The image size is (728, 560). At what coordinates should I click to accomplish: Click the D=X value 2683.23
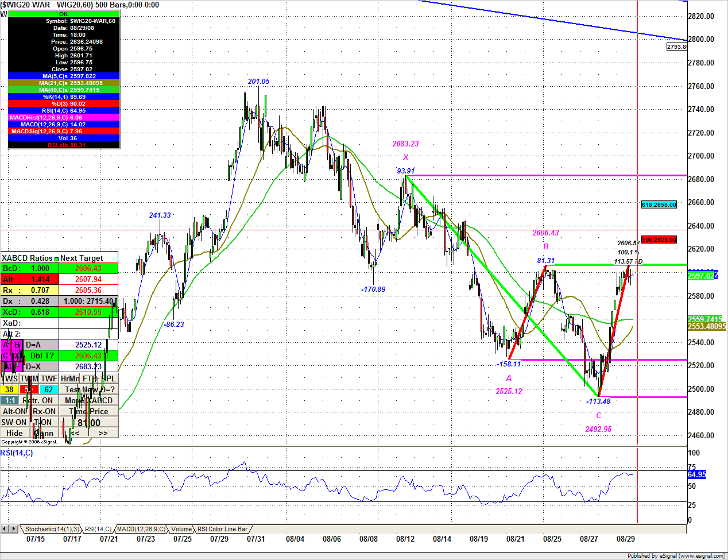click(x=88, y=366)
